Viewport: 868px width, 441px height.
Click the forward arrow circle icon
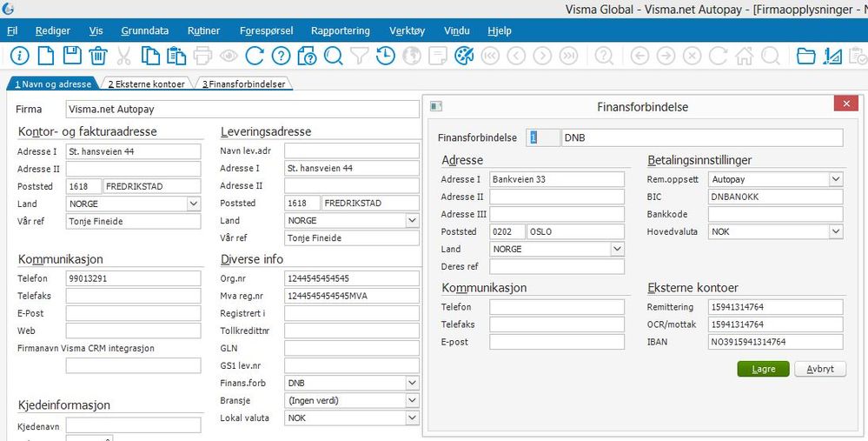click(666, 56)
